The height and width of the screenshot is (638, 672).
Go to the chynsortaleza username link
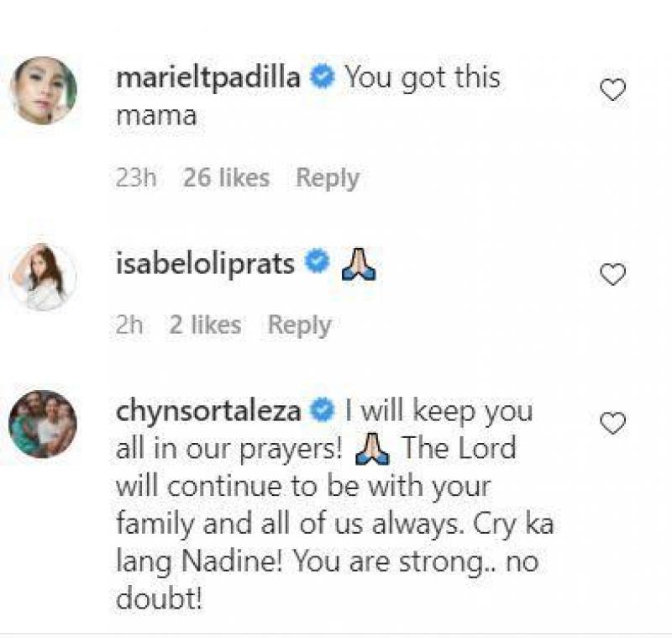tap(209, 412)
